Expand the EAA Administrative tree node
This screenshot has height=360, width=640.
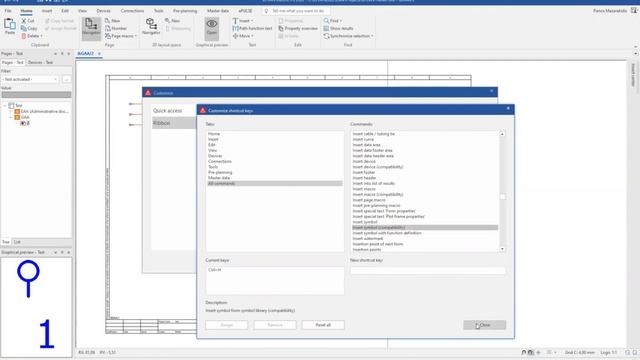(x=11, y=111)
